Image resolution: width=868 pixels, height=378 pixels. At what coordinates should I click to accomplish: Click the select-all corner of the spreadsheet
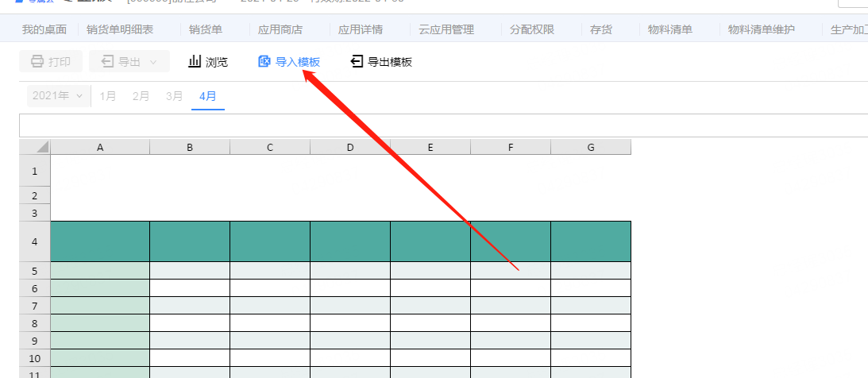pos(35,147)
